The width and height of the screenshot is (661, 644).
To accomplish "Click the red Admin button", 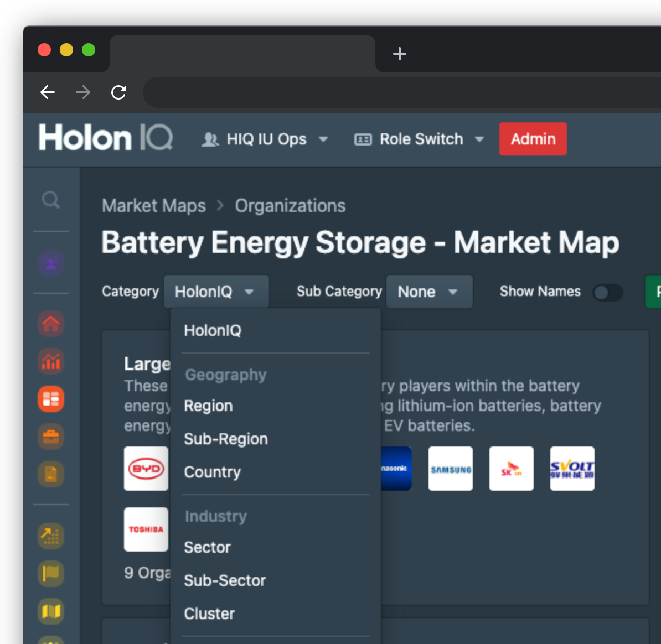I will pos(533,139).
